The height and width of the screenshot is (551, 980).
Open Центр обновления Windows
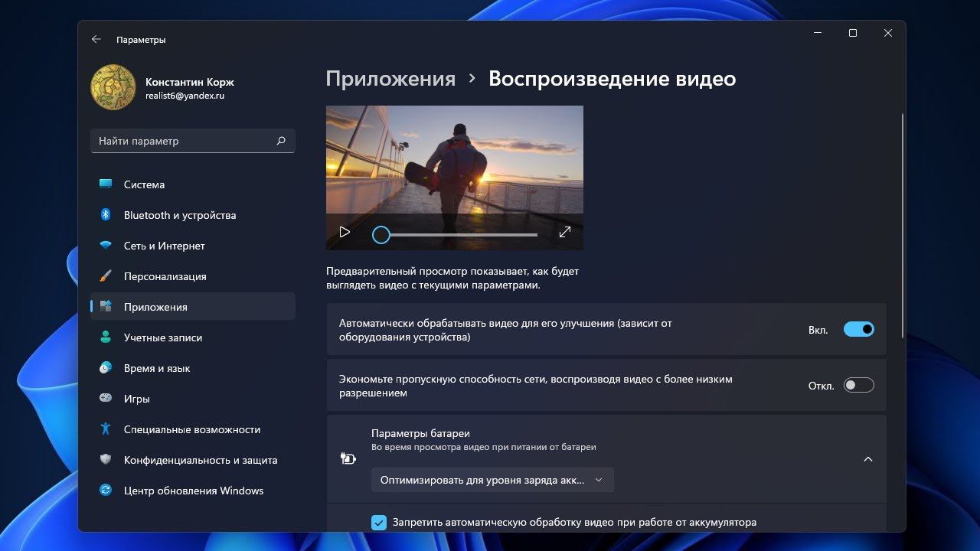coord(193,491)
